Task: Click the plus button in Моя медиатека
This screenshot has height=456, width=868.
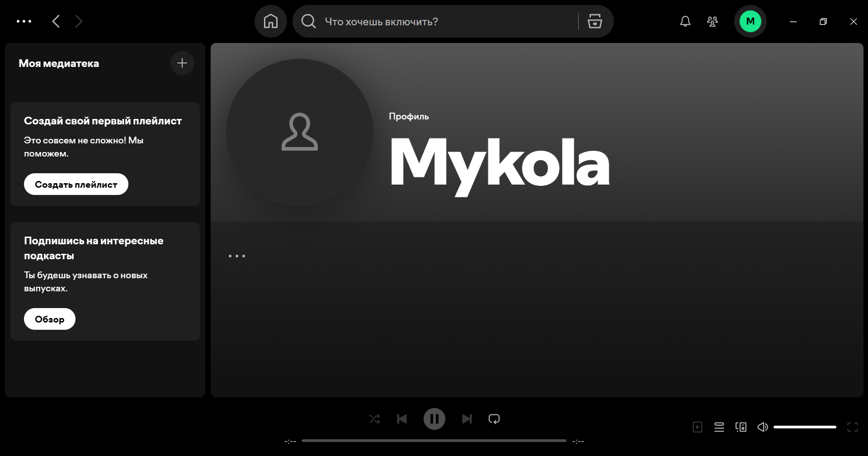Action: pos(182,63)
